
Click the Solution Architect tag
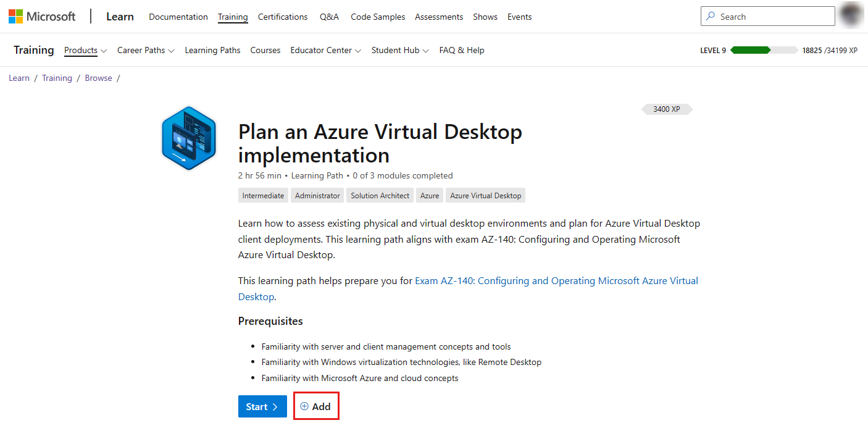(x=380, y=196)
